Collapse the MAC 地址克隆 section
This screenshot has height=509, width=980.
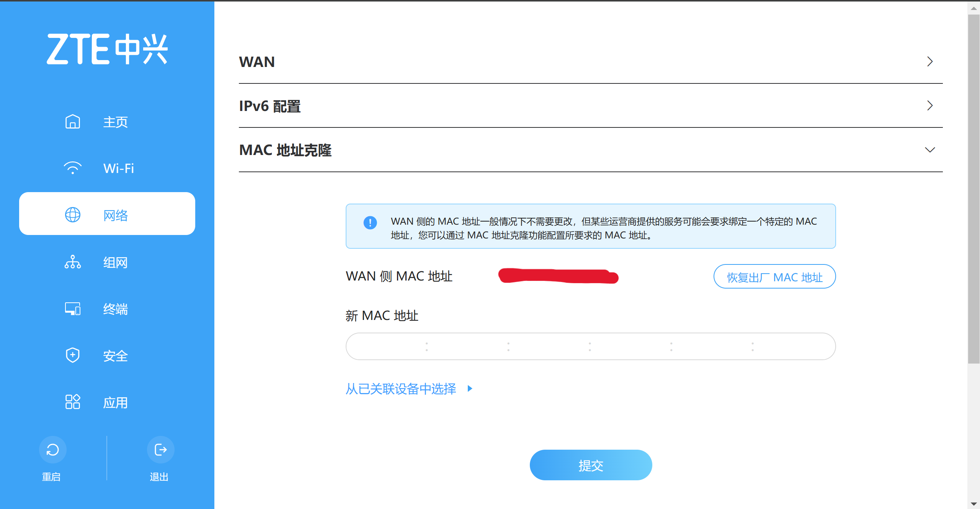point(930,150)
